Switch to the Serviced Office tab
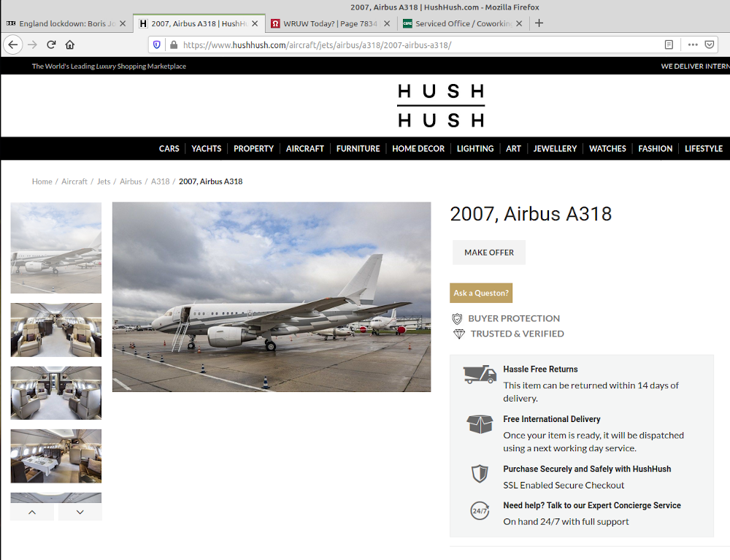The width and height of the screenshot is (730, 560). [460, 23]
